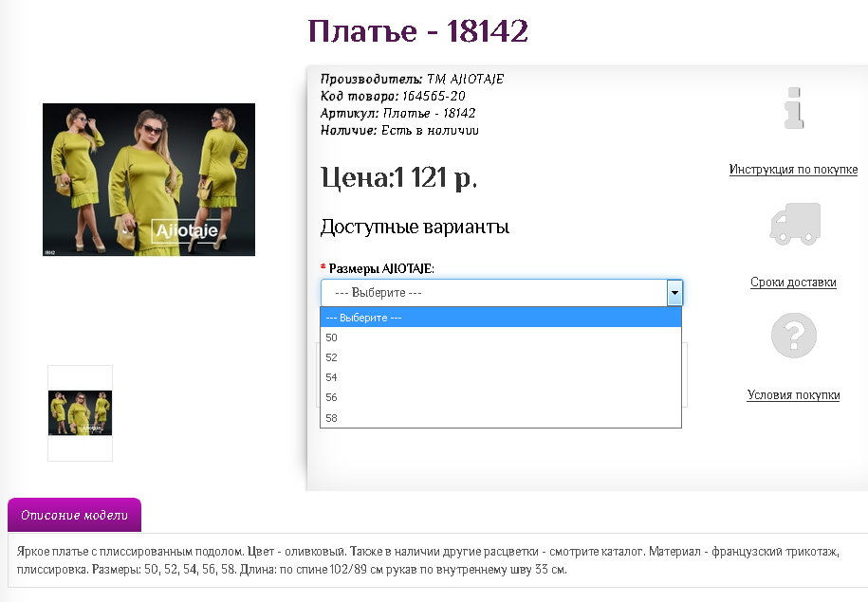Viewport: 868px width, 602px height.
Task: Click the dress description paragraph text
Action: [428, 560]
